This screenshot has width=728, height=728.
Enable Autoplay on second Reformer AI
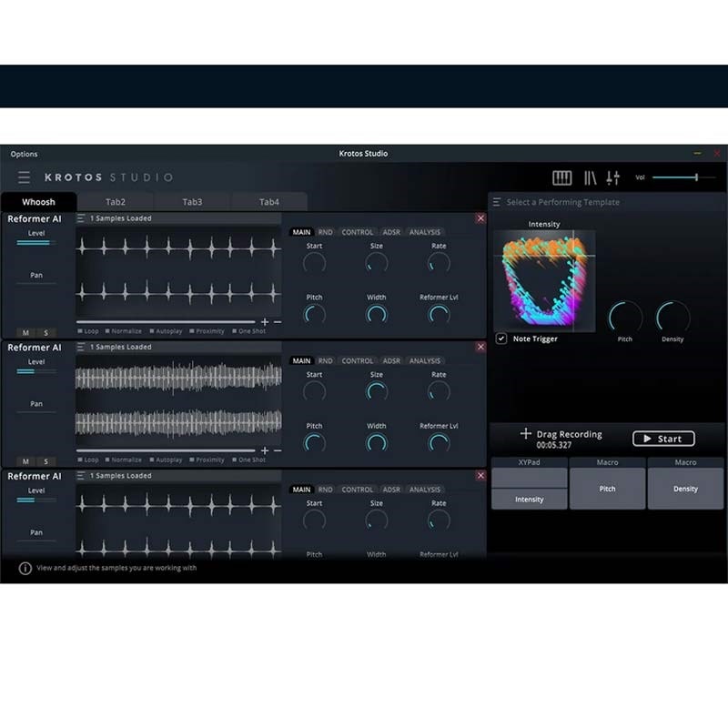(x=166, y=460)
